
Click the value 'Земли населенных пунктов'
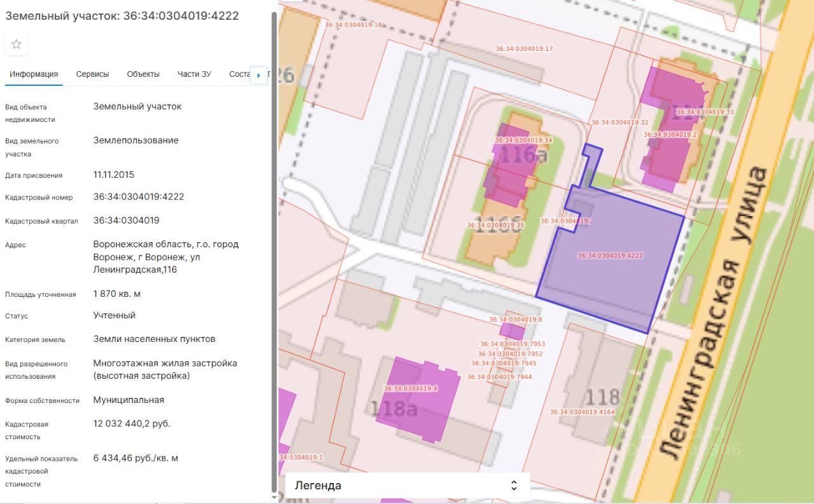tap(155, 339)
